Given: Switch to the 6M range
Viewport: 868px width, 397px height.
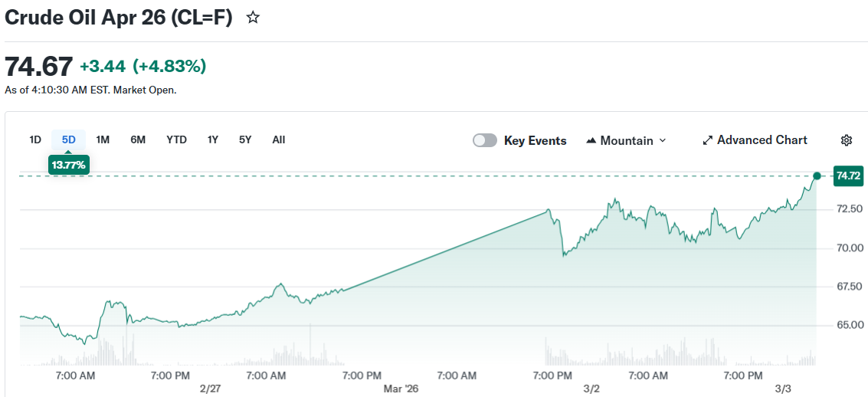Looking at the screenshot, I should tap(138, 139).
